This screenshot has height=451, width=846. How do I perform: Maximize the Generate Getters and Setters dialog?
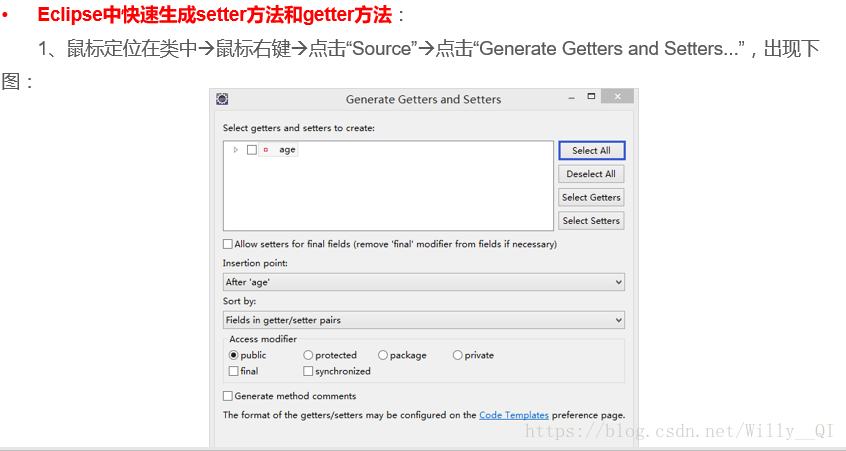[x=591, y=97]
